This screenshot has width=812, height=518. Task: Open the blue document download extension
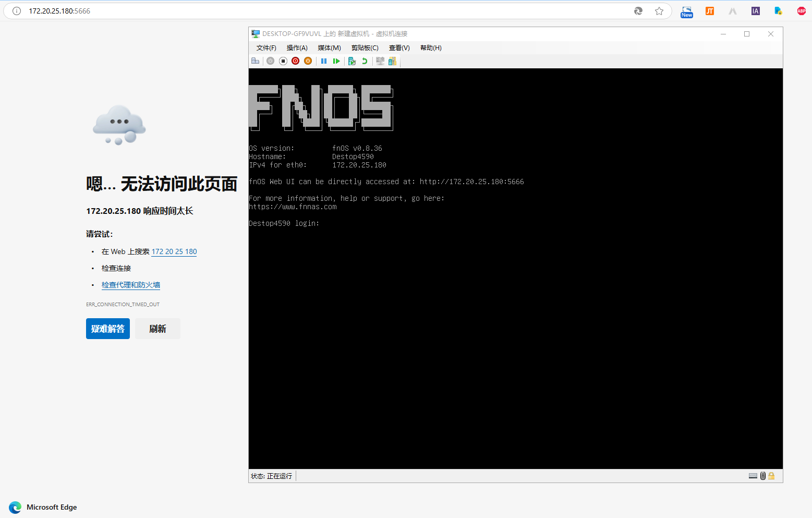click(778, 11)
